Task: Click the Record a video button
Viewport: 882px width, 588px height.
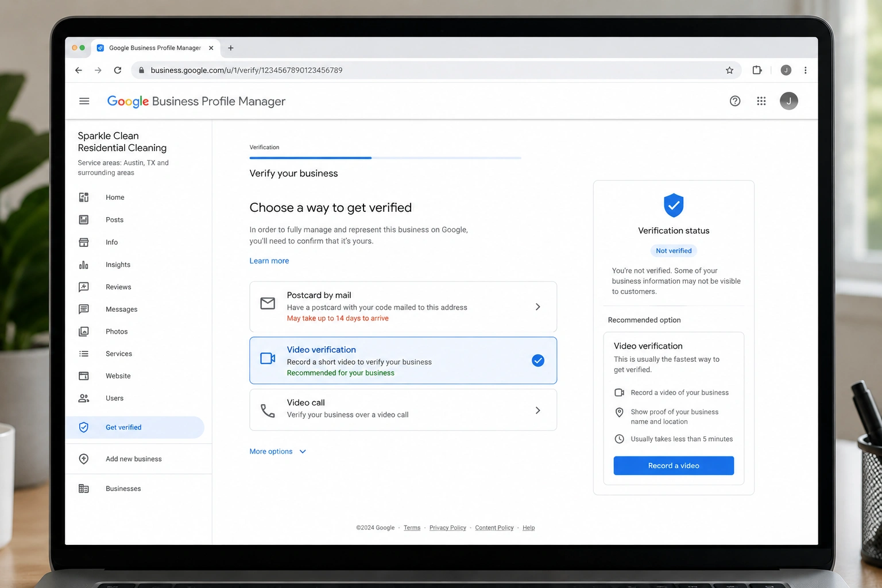Action: [674, 466]
